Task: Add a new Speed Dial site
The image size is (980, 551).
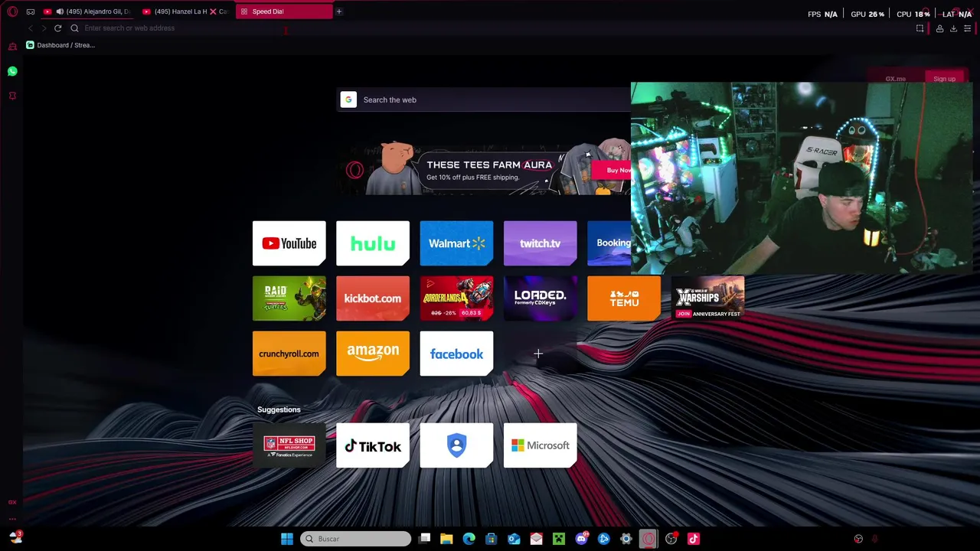Action: pyautogui.click(x=538, y=354)
